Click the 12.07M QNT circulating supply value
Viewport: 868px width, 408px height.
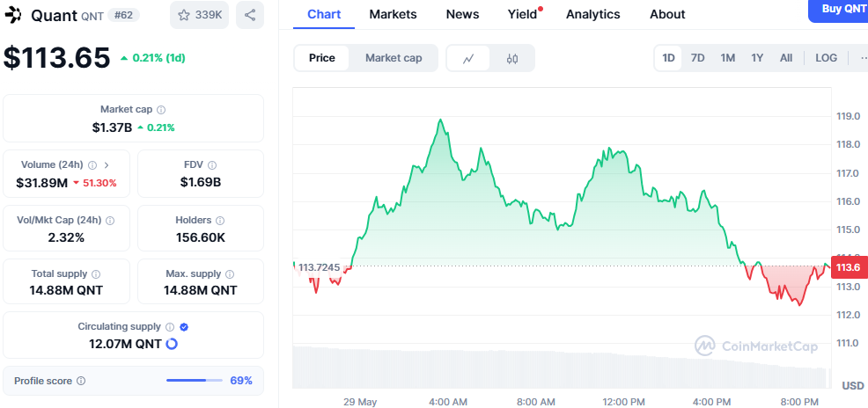(125, 344)
